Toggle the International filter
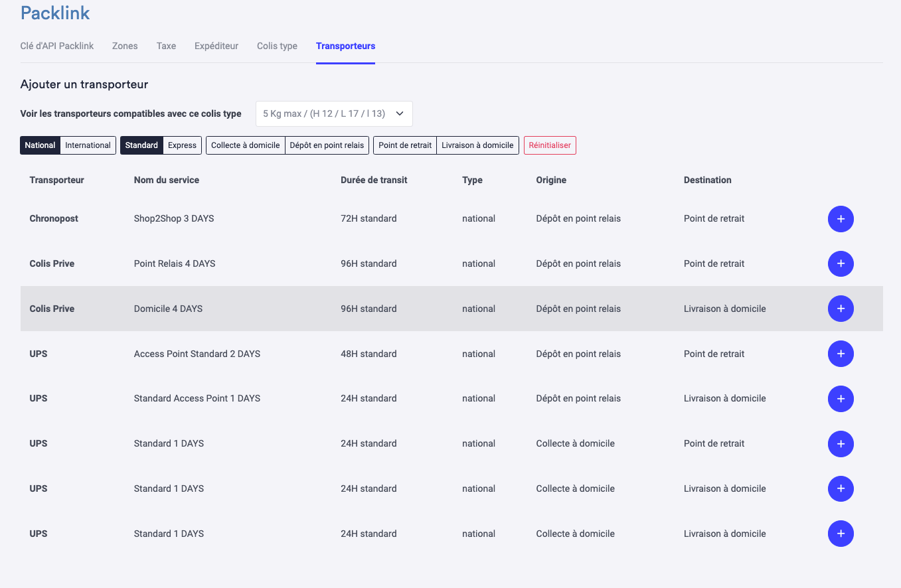This screenshot has width=901, height=588. click(88, 145)
